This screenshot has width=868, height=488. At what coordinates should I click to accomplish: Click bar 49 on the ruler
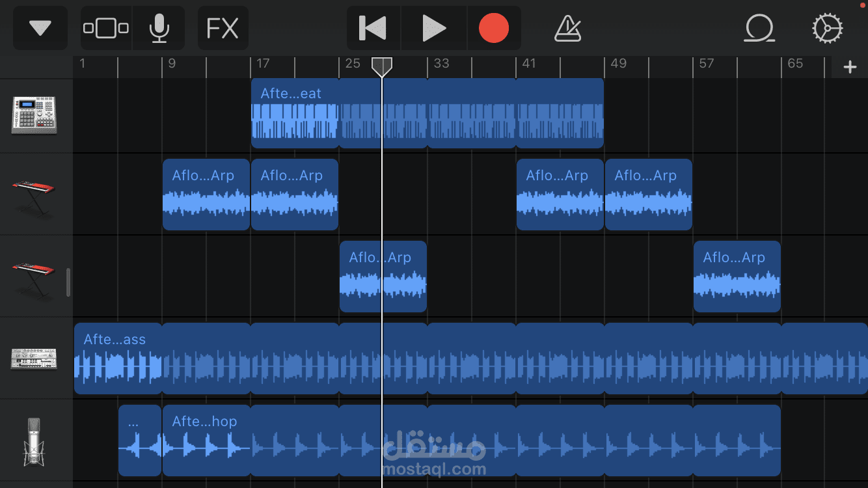[618, 63]
